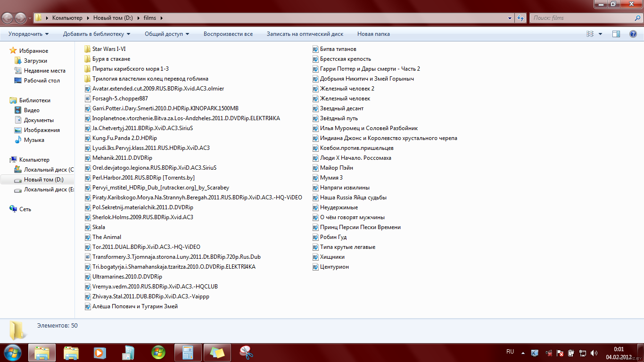Expand the breadcrumb arrow after films
Screen dimensions: 644x362
point(161,18)
